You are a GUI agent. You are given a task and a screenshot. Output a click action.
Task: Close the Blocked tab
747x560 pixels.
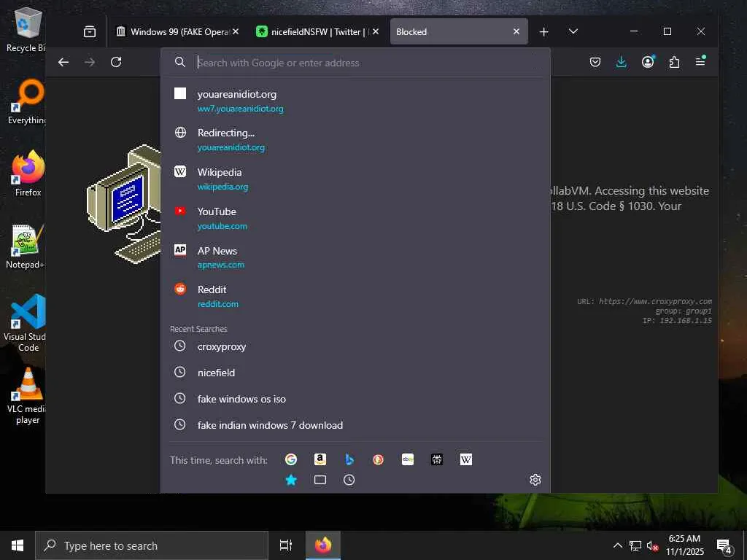[x=516, y=32]
